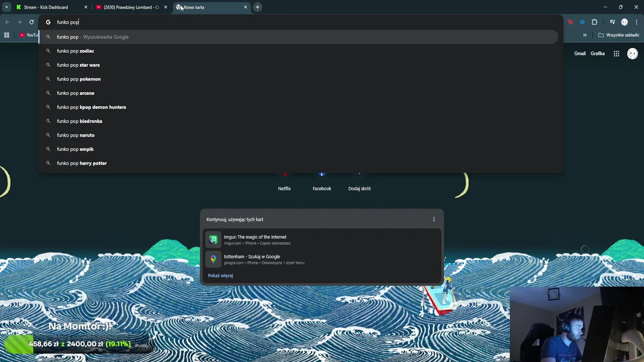This screenshot has height=362, width=644.
Task: Click the browser back arrow
Action: pos(7,22)
